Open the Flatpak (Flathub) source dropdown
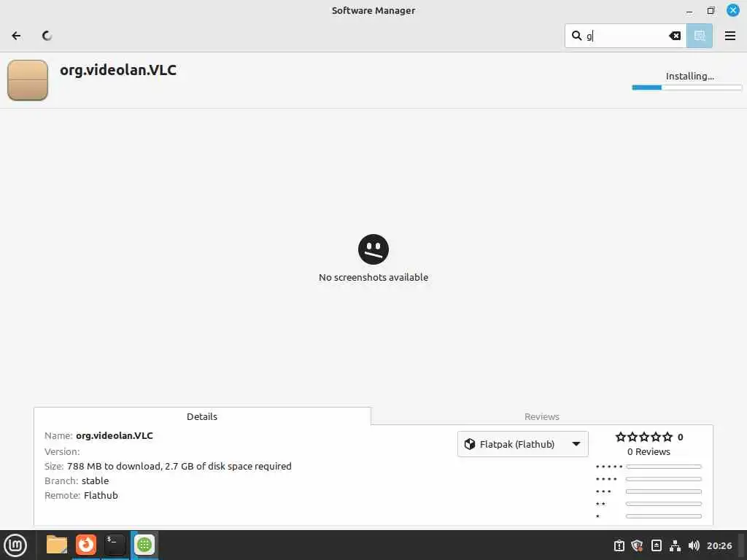Image resolution: width=747 pixels, height=560 pixels. click(522, 444)
